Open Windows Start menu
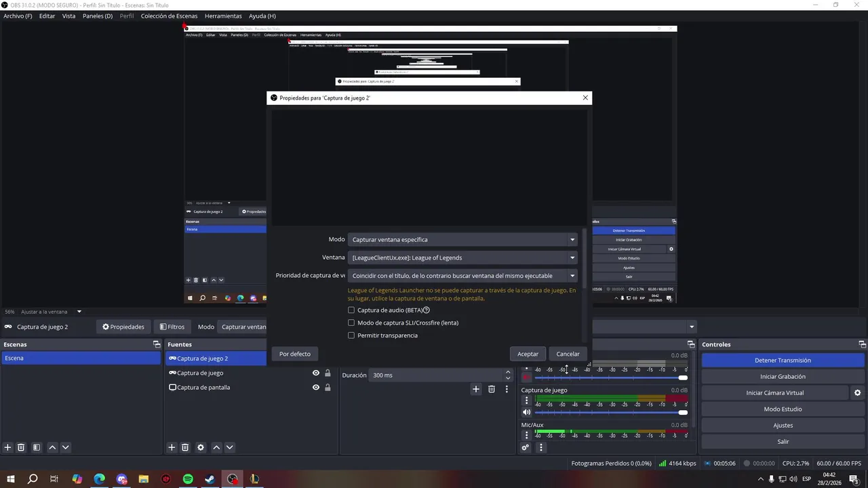This screenshot has height=488, width=868. click(x=11, y=479)
